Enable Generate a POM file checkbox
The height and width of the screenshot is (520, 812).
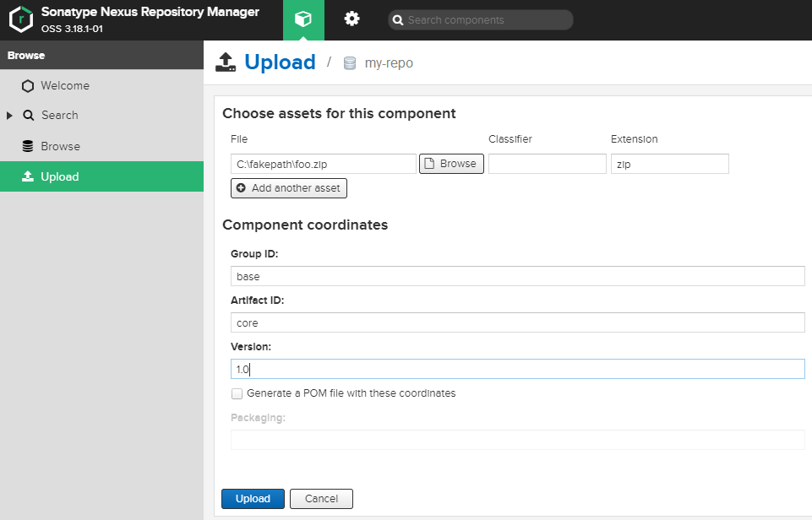tap(237, 393)
